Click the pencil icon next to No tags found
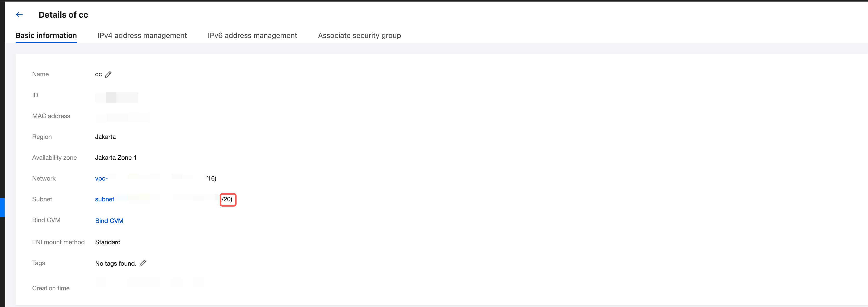 [x=143, y=263]
